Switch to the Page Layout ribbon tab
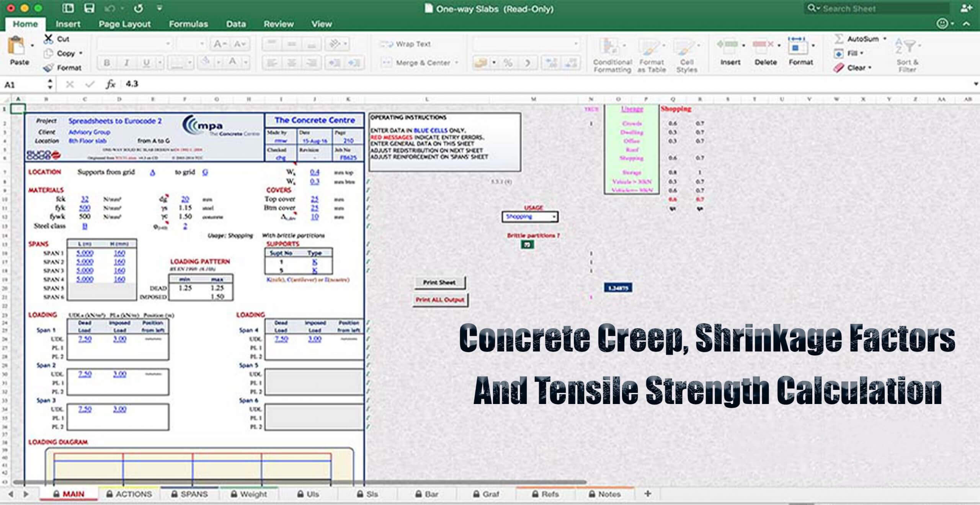980x505 pixels. 124,24
